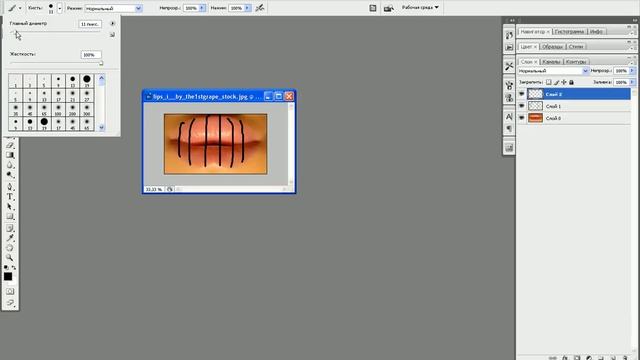Open the Clone Source collapsed panel icon
640x360 pixels.
tap(509, 98)
